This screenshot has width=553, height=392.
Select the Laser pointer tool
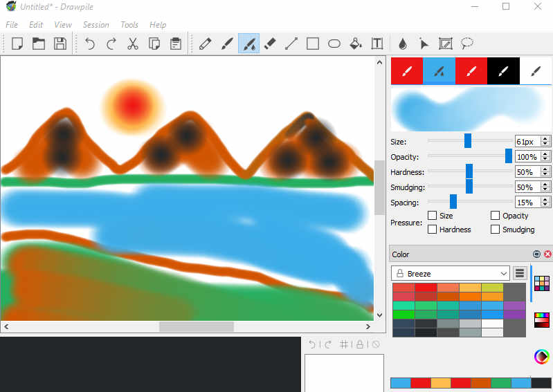click(x=424, y=44)
